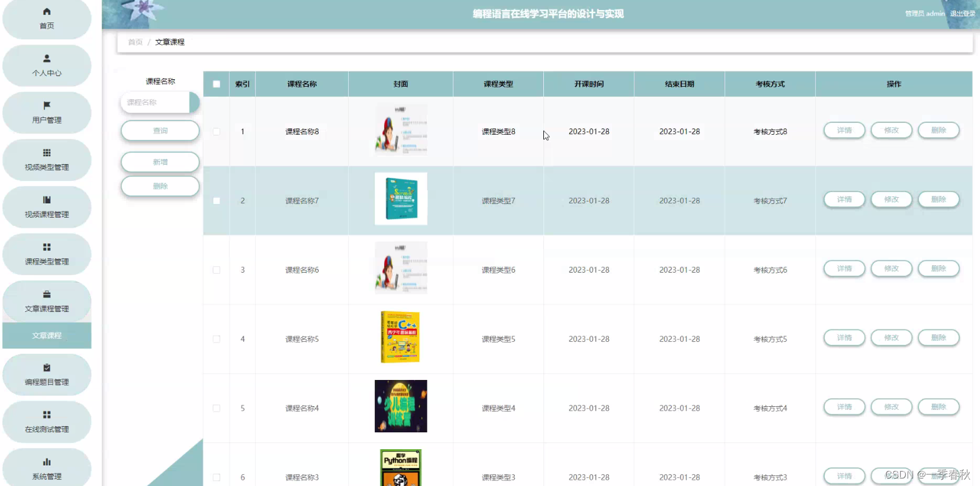Open cover thumbnail of 课程名称8

(x=401, y=130)
